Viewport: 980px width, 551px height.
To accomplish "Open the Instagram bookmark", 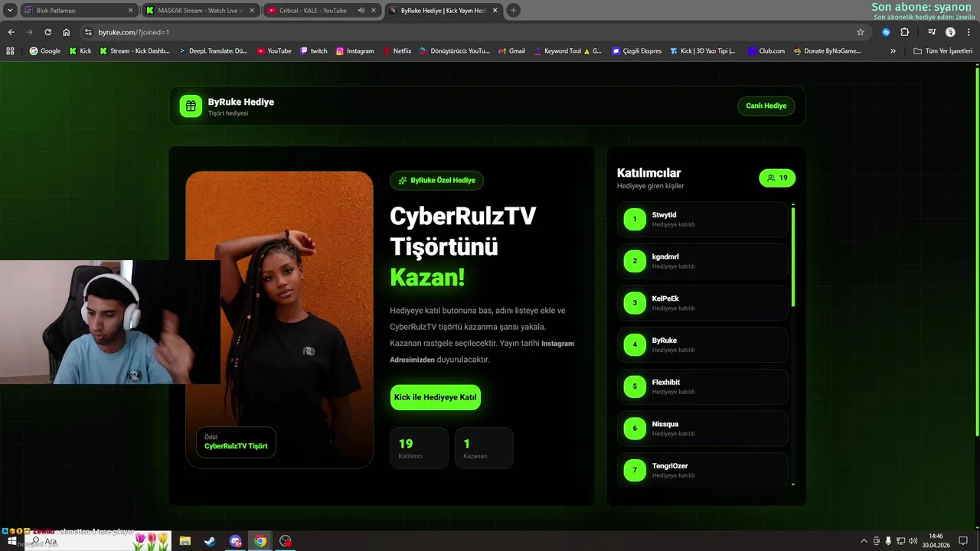I will (x=355, y=51).
